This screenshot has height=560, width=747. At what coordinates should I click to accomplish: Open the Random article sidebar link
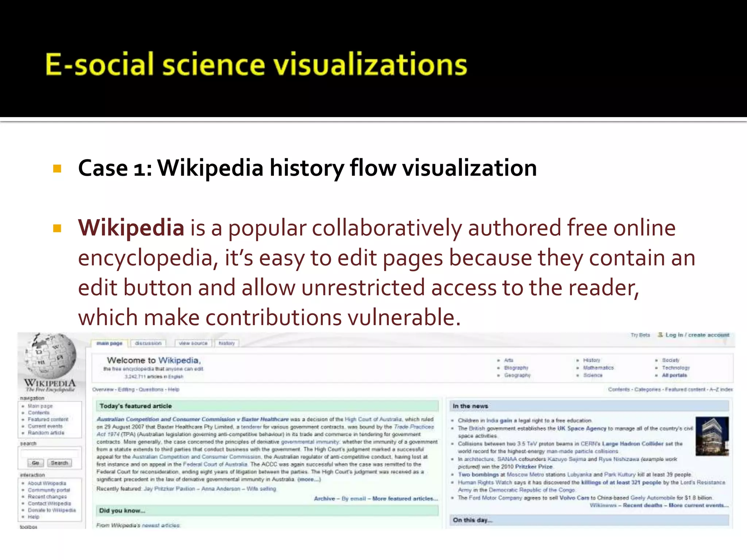click(46, 433)
